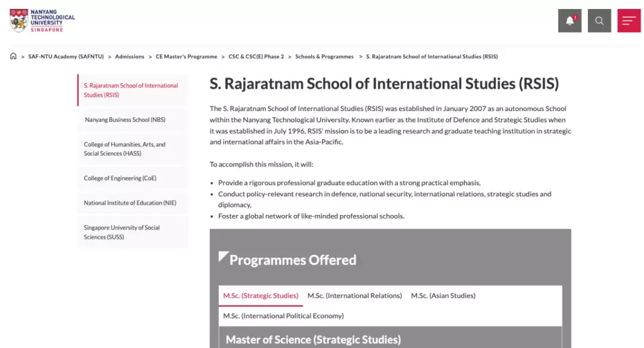
Task: Click the Programmes Offered heading
Action: (293, 260)
